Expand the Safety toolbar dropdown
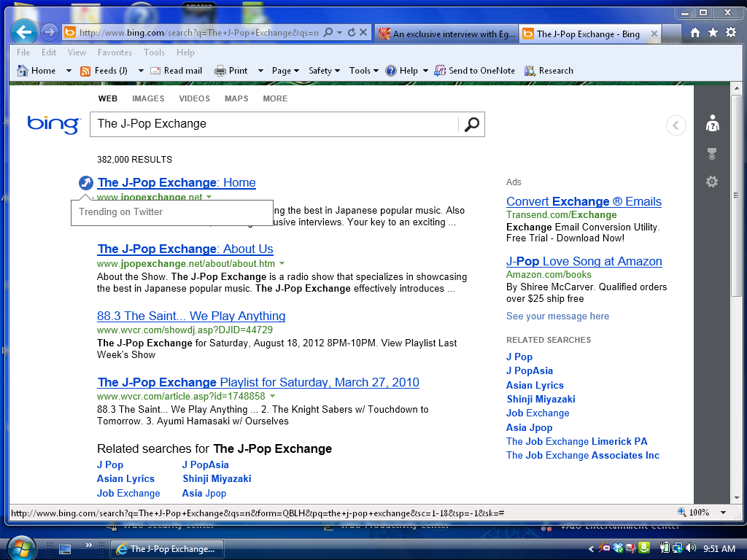Image resolution: width=747 pixels, height=560 pixels. [325, 71]
